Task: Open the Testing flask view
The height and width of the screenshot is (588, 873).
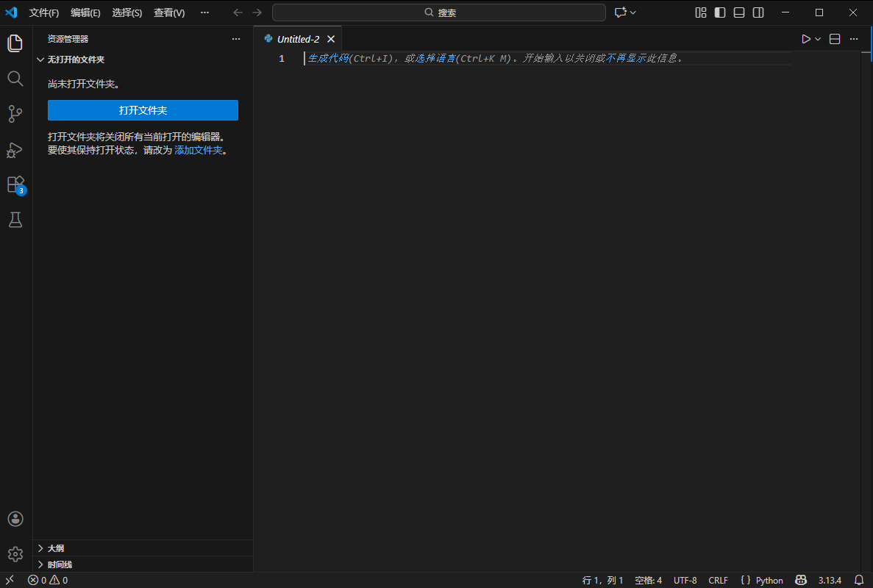Action: pos(15,220)
